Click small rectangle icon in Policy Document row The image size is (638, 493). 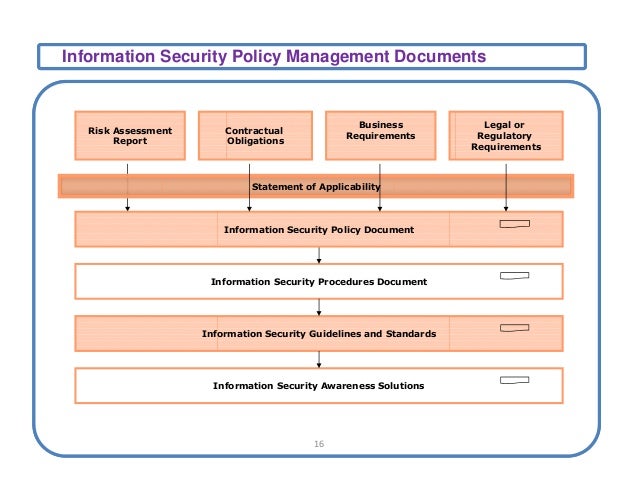(x=515, y=224)
